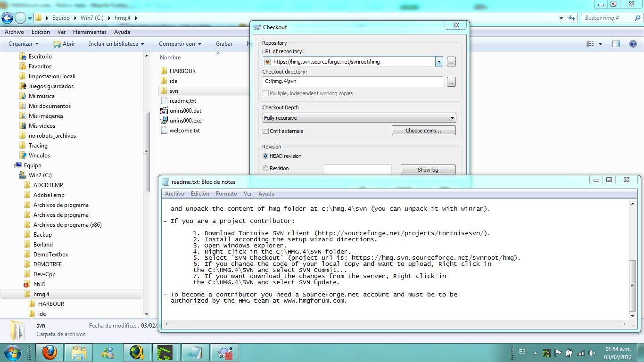
Task: Click the Show log button
Action: coord(428,169)
